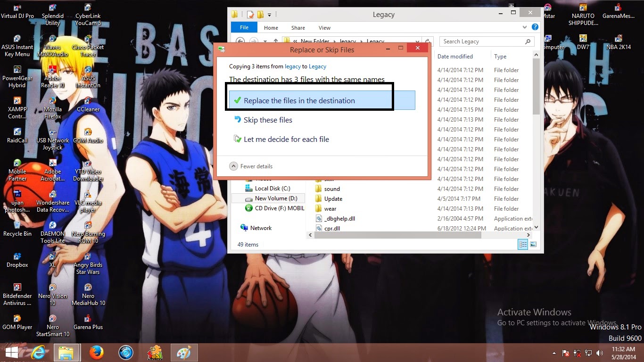Select VLC media player desktop icon
The height and width of the screenshot is (362, 644).
point(88,202)
